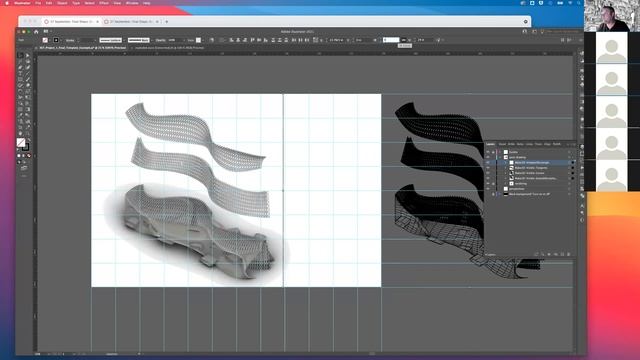Hide the Make2D Visible Curves sublayer
Viewport: 640px width, 360px height.
pyautogui.click(x=488, y=173)
